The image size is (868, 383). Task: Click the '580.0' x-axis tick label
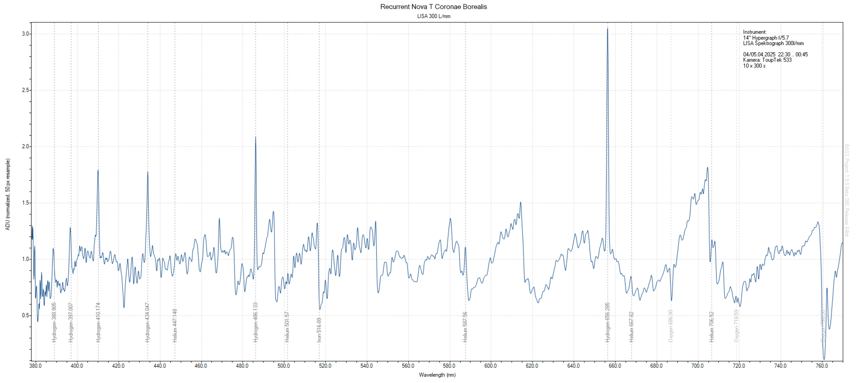pos(449,366)
